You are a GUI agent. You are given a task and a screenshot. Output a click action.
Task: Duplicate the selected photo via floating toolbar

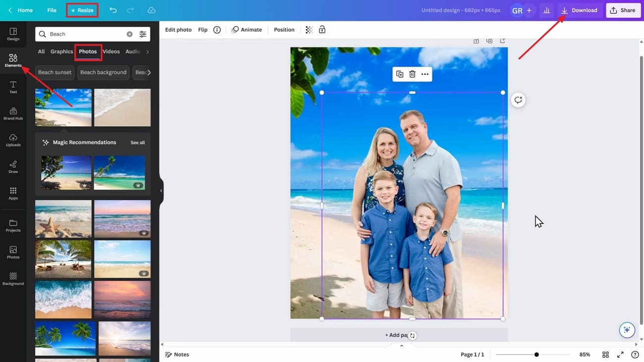pyautogui.click(x=400, y=73)
